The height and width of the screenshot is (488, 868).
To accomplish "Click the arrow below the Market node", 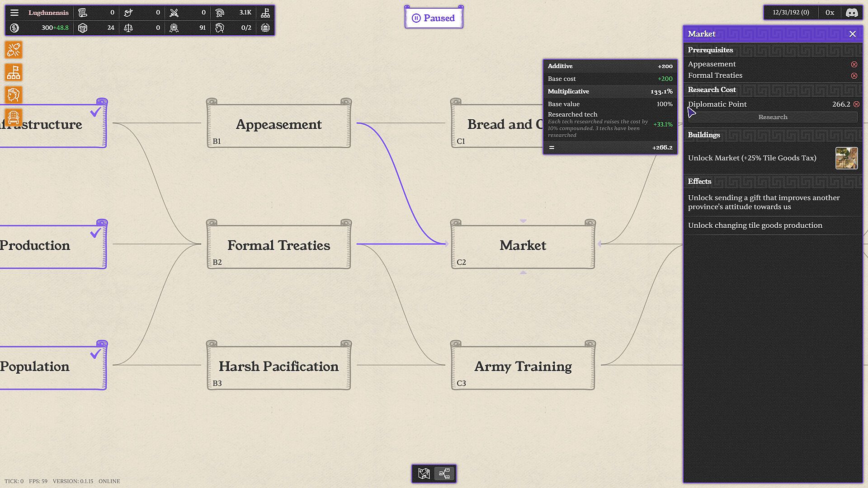I will click(x=523, y=272).
